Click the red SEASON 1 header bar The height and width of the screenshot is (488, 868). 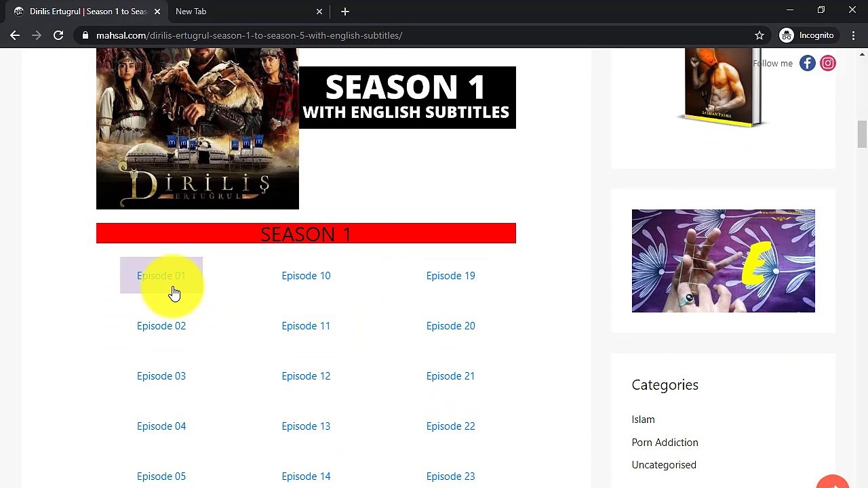pos(306,233)
